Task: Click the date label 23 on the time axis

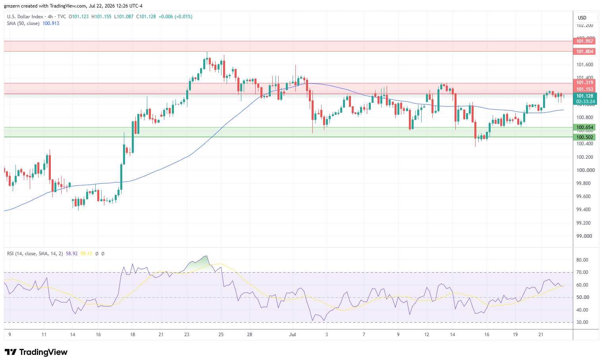Action: (x=187, y=335)
